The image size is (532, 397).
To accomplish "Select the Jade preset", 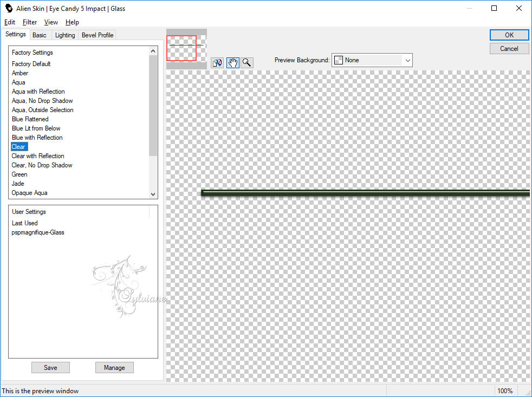I will coord(18,183).
